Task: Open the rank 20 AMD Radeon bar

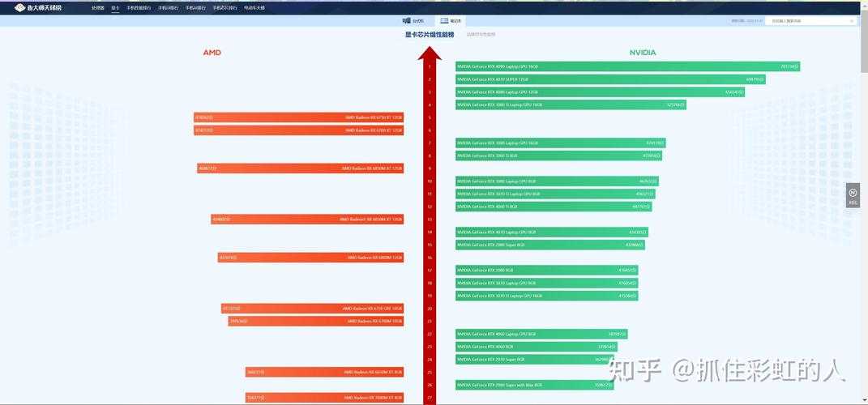Action: tap(312, 308)
